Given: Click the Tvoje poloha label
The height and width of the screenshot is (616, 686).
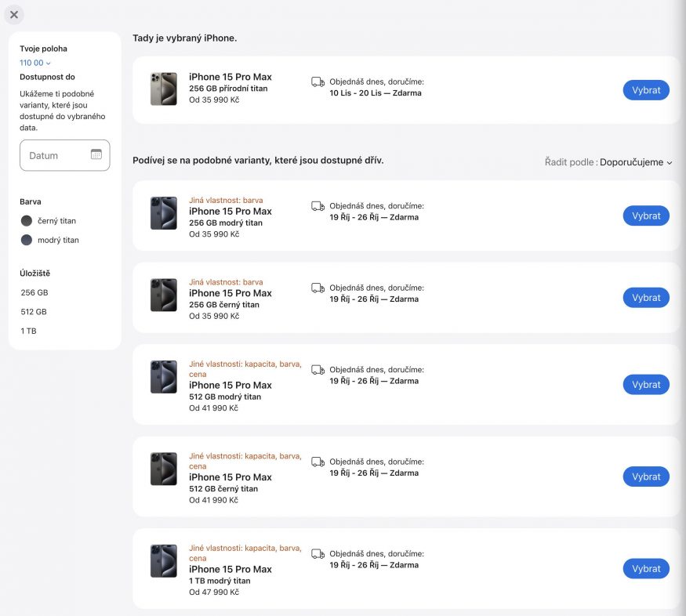Looking at the screenshot, I should 43,49.
